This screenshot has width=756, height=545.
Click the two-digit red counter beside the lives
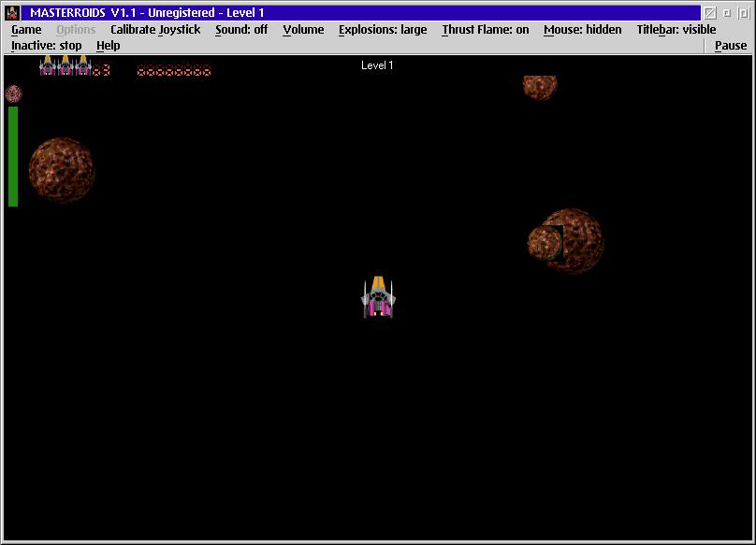pos(101,70)
